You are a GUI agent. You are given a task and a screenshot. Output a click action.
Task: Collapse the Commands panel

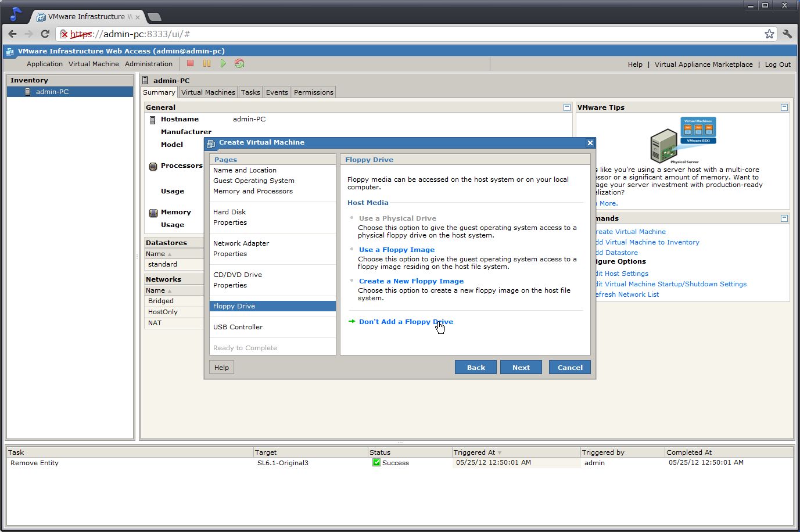click(784, 218)
